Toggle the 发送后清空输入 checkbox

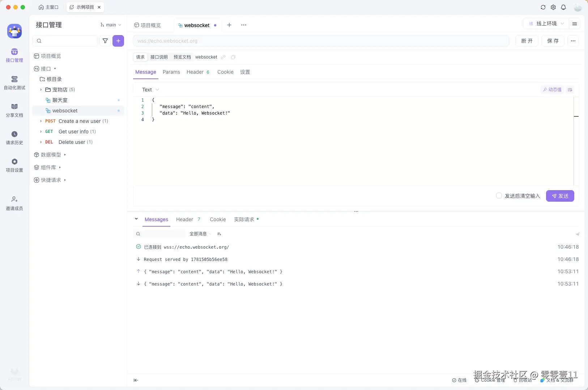pos(499,196)
